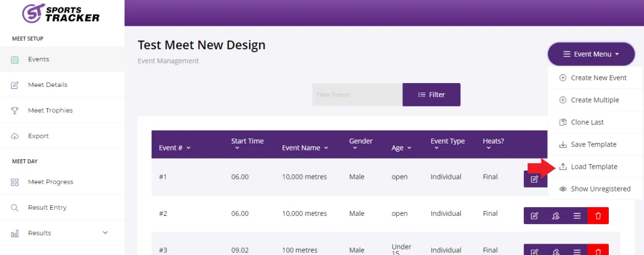Open Export in sidebar
The height and width of the screenshot is (255, 644).
pos(62,136)
